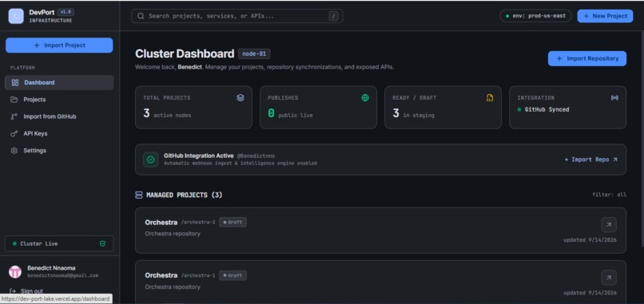Image resolution: width=644 pixels, height=304 pixels.
Task: Click the draft badge on orchestra-1
Action: pos(233,275)
